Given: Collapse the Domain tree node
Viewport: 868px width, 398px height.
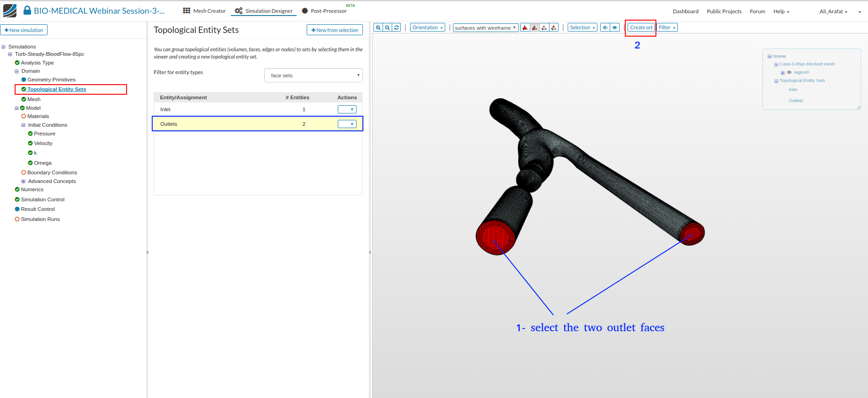Looking at the screenshot, I should [x=16, y=71].
